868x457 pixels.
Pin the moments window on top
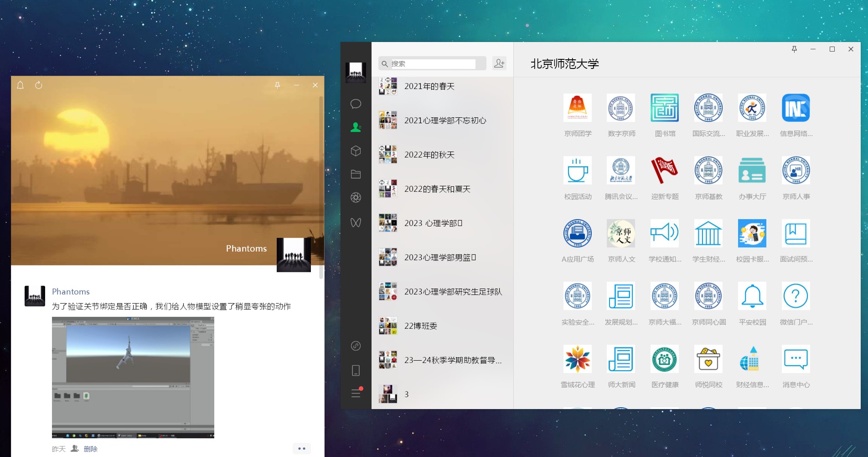(277, 85)
